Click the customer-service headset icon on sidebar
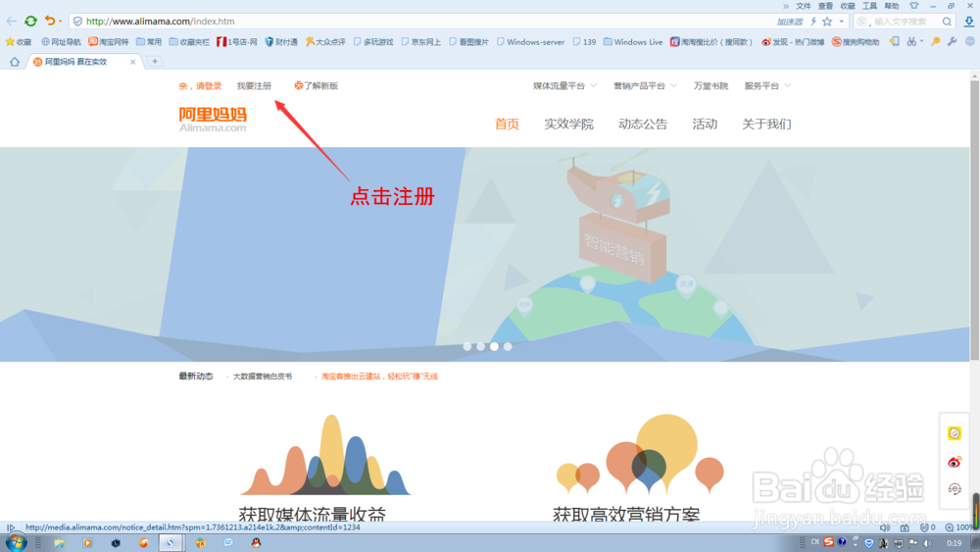 (x=954, y=489)
